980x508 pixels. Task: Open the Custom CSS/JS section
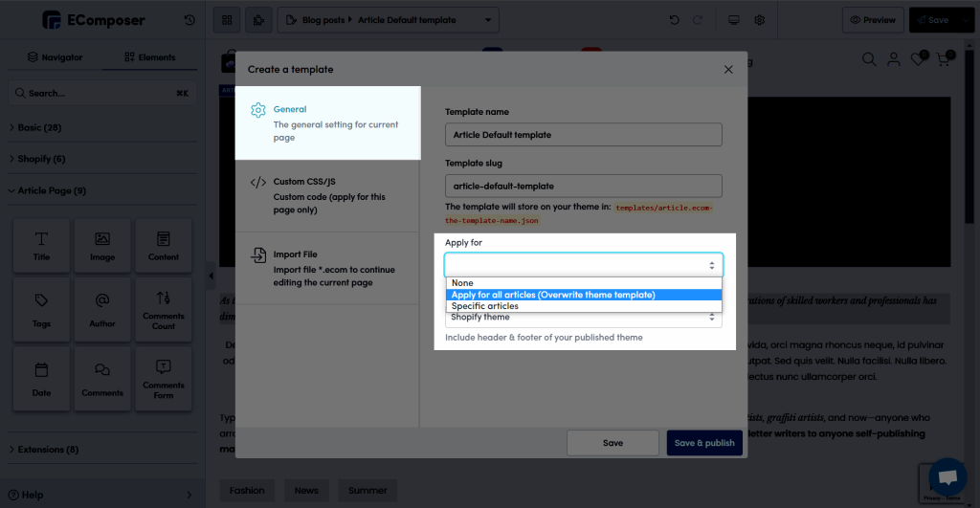click(x=327, y=195)
